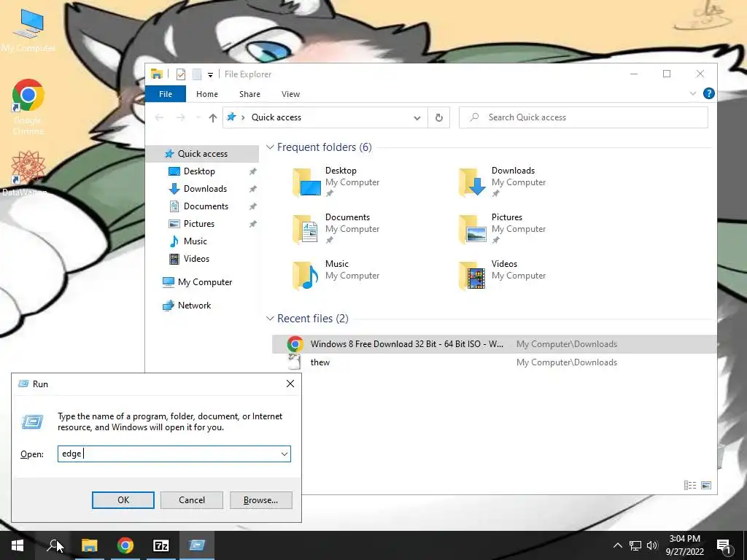
Task: Open the File ribbon tab
Action: tap(166, 94)
